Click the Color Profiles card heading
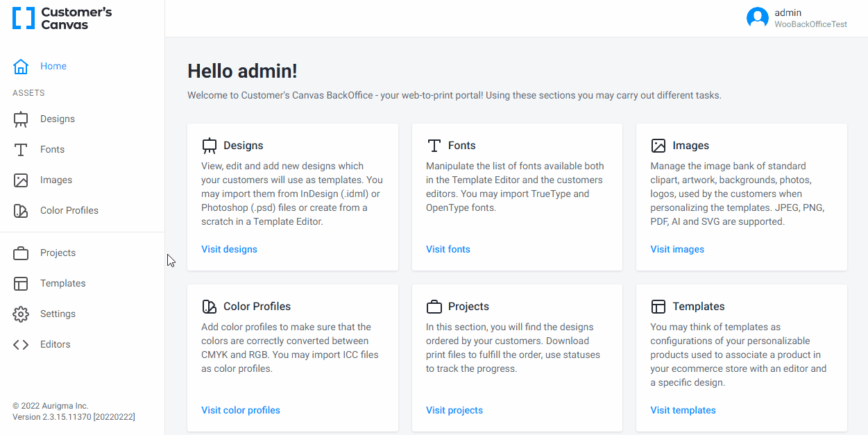This screenshot has height=435, width=868. pyautogui.click(x=257, y=307)
